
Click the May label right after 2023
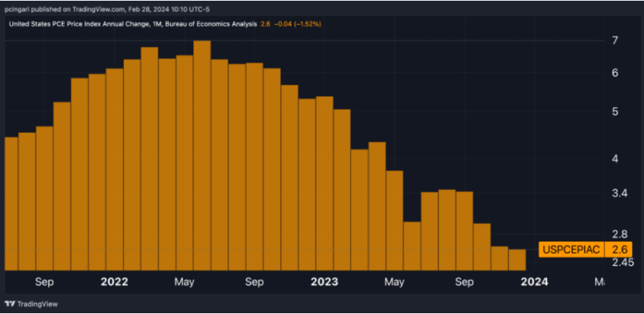pyautogui.click(x=394, y=281)
